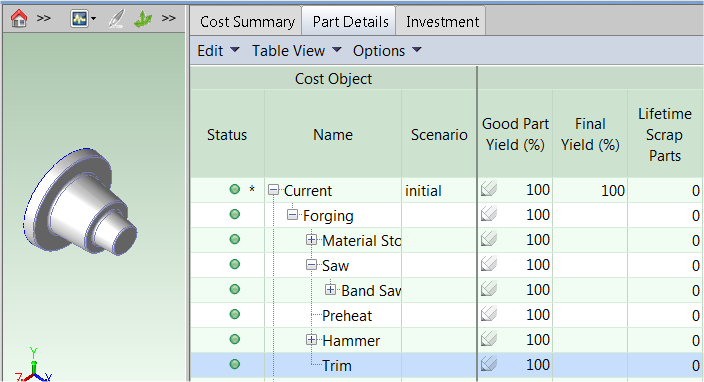Click the green status dot for Hammer
This screenshot has width=704, height=382.
click(234, 339)
